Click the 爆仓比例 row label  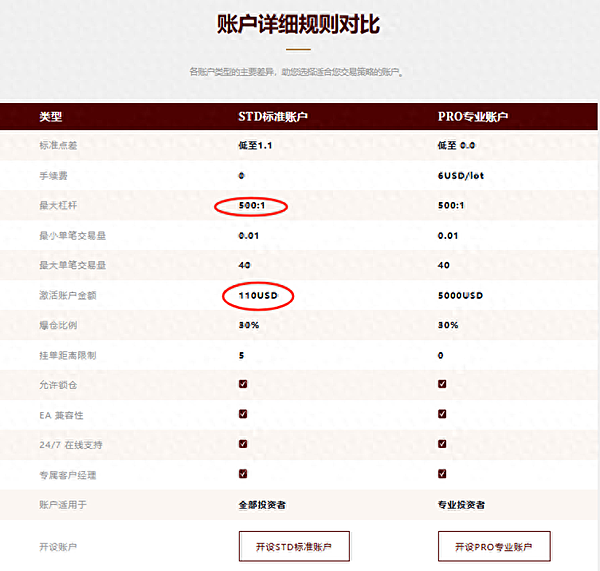coord(58,325)
